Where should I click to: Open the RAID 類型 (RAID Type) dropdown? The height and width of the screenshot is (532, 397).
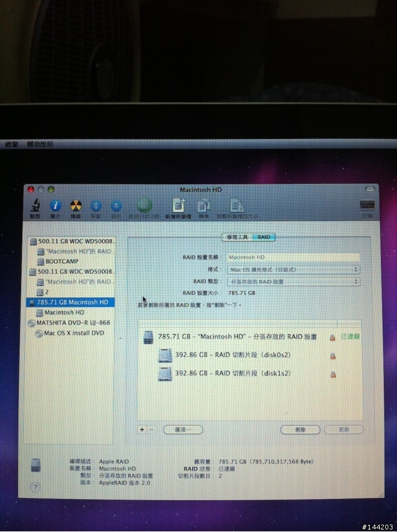point(293,282)
